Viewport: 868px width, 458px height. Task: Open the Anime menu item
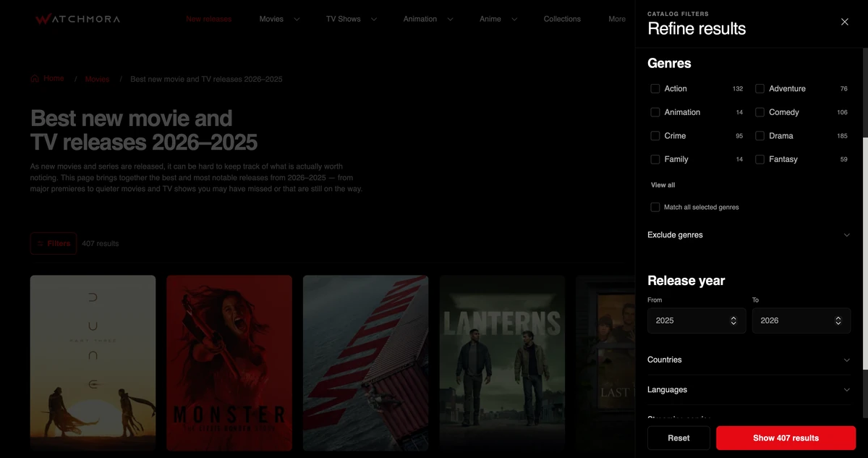[x=490, y=19]
